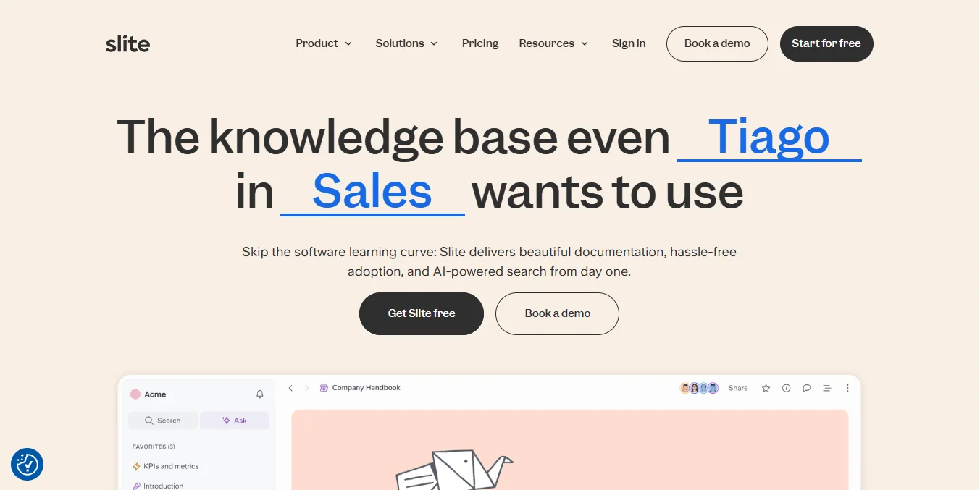Click the Search field in Acme sidebar

click(x=162, y=421)
